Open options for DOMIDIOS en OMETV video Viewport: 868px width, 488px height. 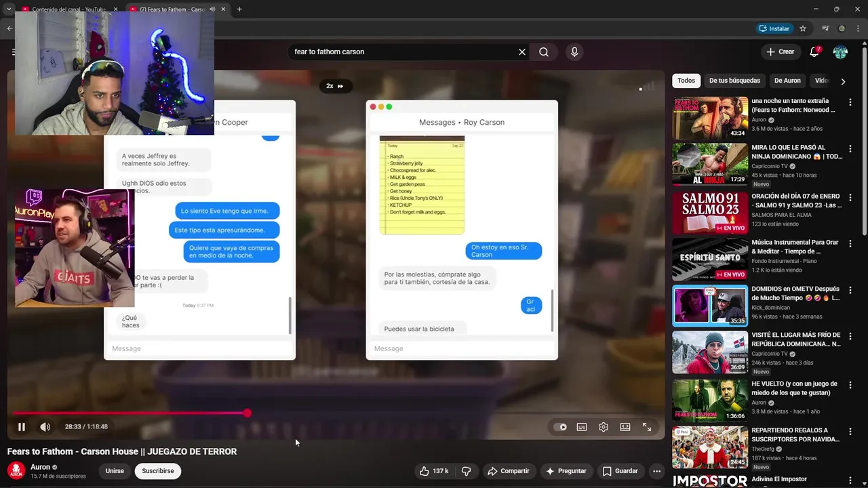click(x=850, y=290)
